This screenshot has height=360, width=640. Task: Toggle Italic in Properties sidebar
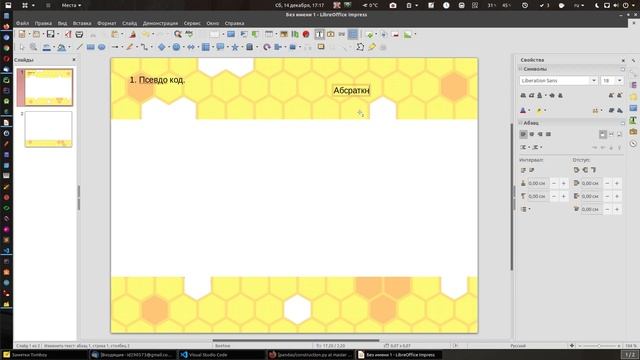click(531, 96)
